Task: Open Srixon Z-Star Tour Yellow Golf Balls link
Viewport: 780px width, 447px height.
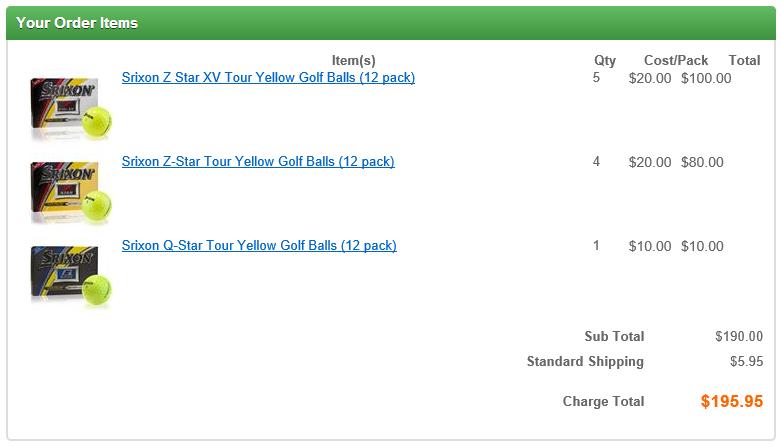Action: 258,161
